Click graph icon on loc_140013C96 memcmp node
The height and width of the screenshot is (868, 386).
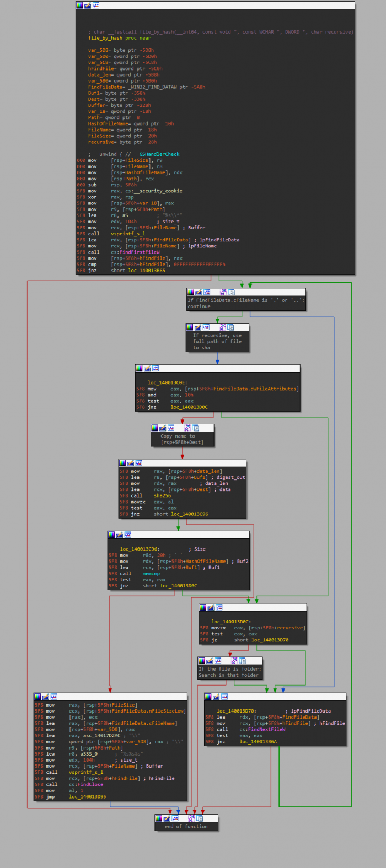pyautogui.click(x=128, y=535)
